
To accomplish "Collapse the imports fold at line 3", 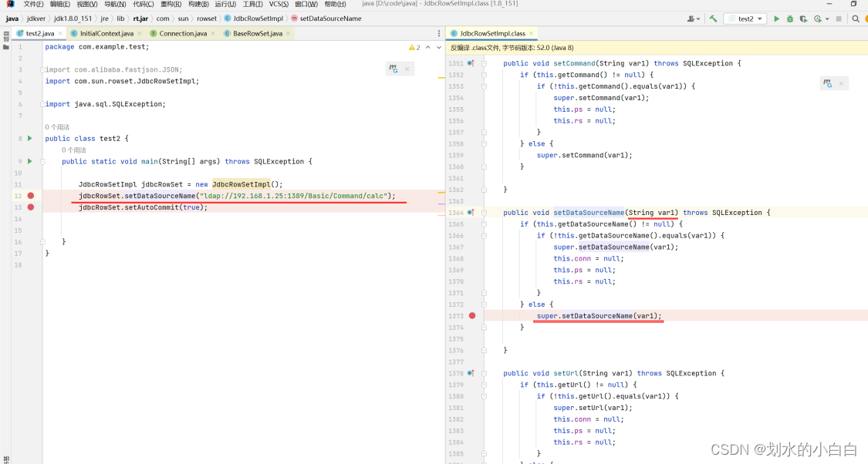I will 42,69.
